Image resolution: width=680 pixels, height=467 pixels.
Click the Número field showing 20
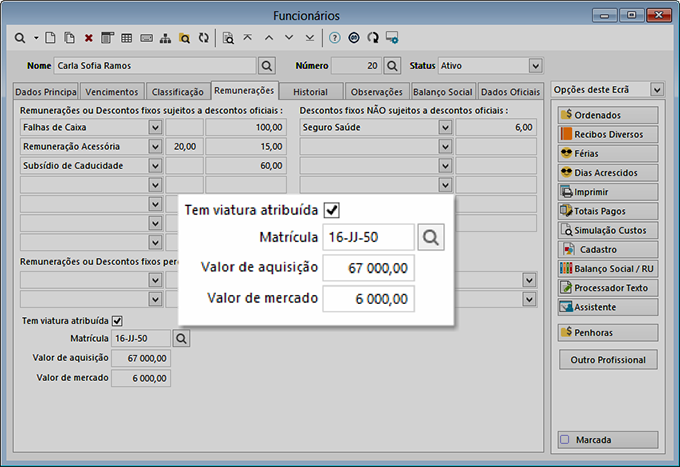click(356, 66)
